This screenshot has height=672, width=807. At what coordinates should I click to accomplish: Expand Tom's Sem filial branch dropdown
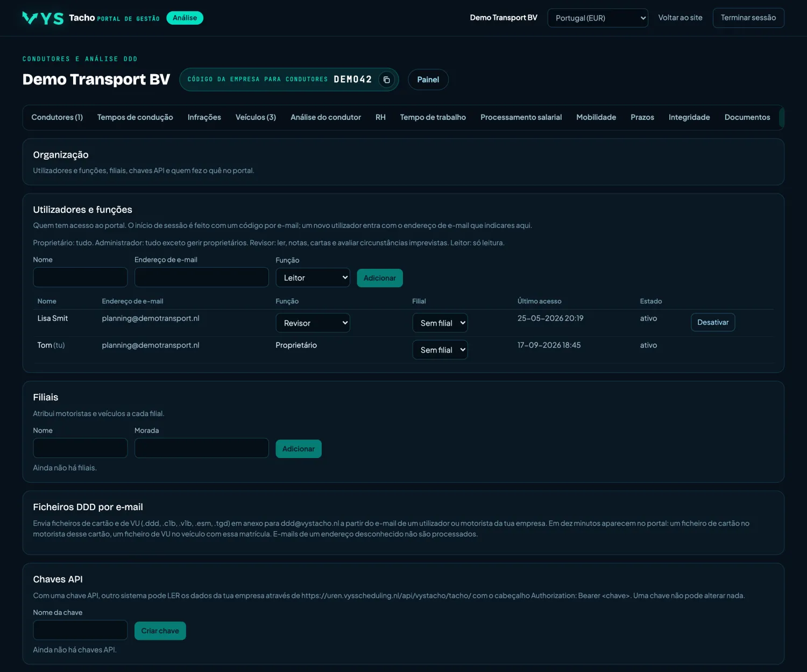pos(440,350)
